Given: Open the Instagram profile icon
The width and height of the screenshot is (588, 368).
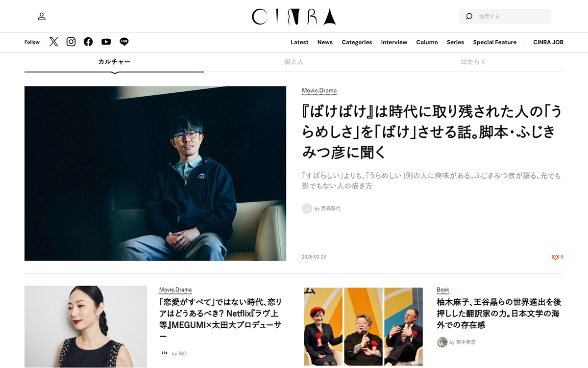Looking at the screenshot, I should point(71,42).
